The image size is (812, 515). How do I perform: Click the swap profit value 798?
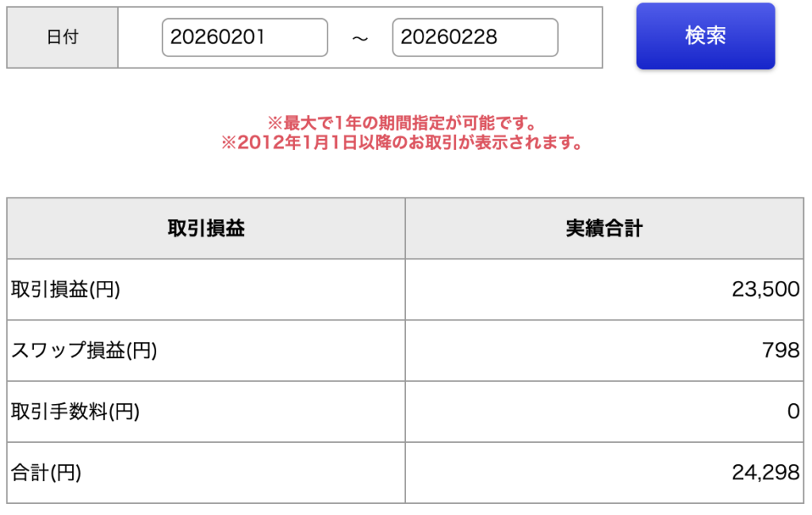pyautogui.click(x=782, y=351)
